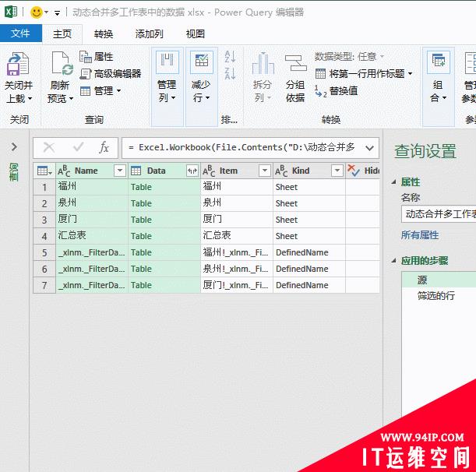Sort descending with the Z-A icon
476x472 pixels.
230,73
